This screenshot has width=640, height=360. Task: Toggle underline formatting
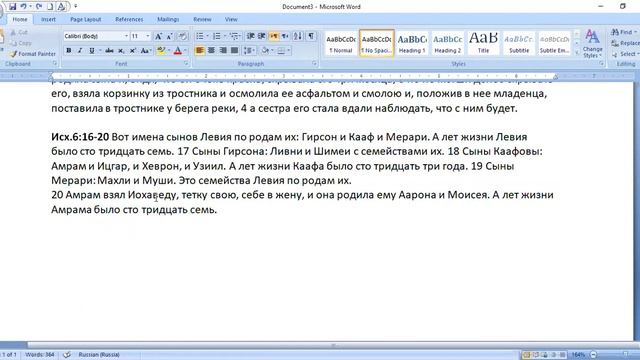(91, 51)
